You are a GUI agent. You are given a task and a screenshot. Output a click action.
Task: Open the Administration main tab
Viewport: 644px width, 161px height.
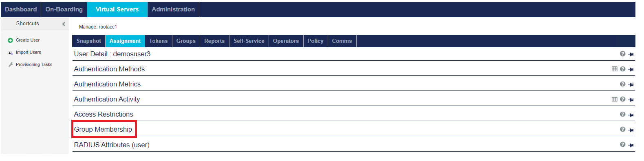[x=173, y=9]
